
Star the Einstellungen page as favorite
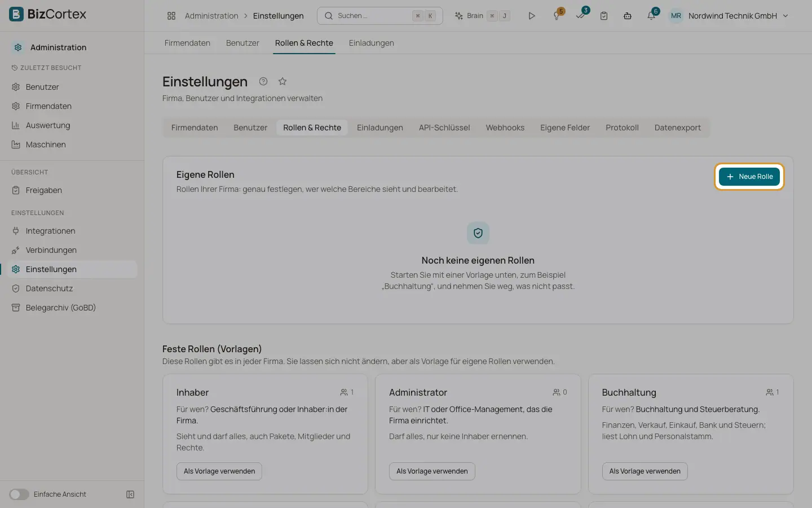coord(283,81)
